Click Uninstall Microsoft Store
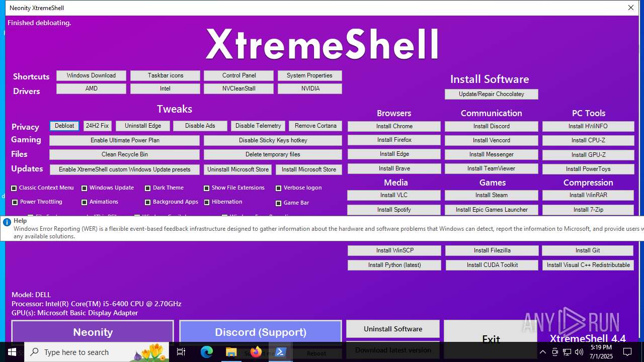 click(x=238, y=169)
